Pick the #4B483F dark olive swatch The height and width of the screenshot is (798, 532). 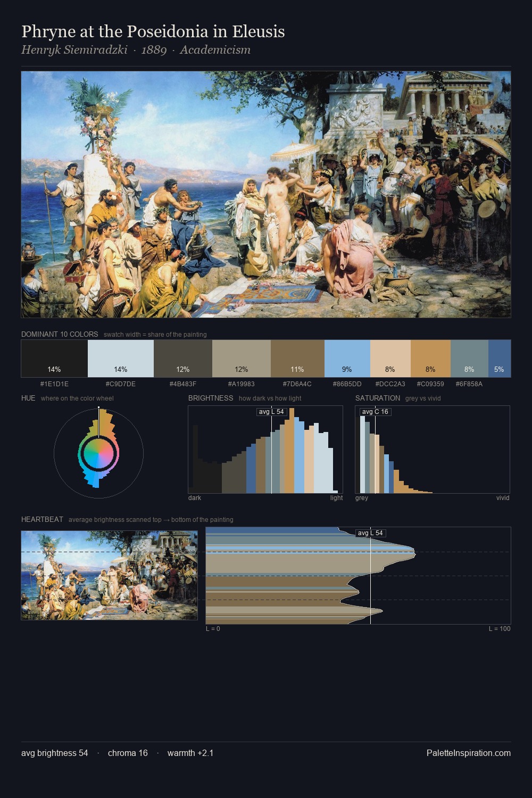[183, 359]
